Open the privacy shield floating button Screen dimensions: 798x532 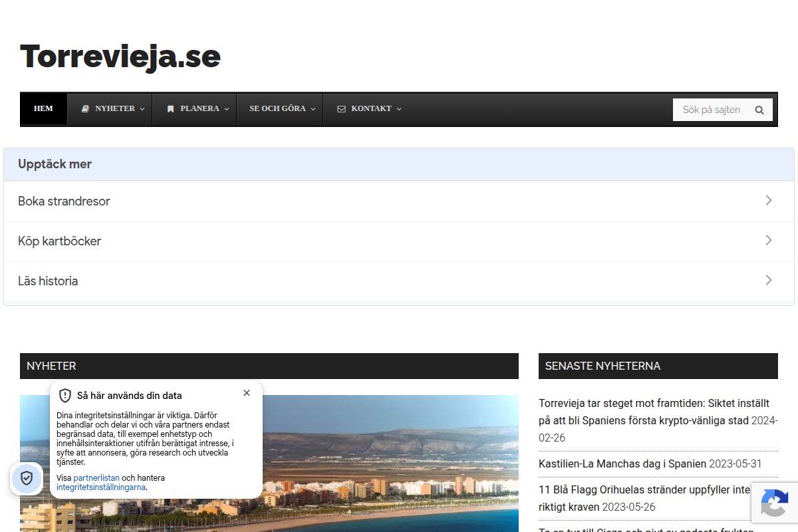[27, 478]
